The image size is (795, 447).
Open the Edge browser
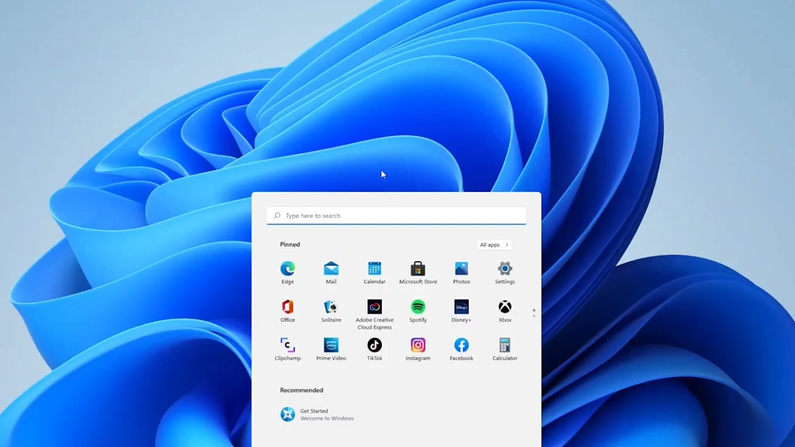click(x=287, y=269)
